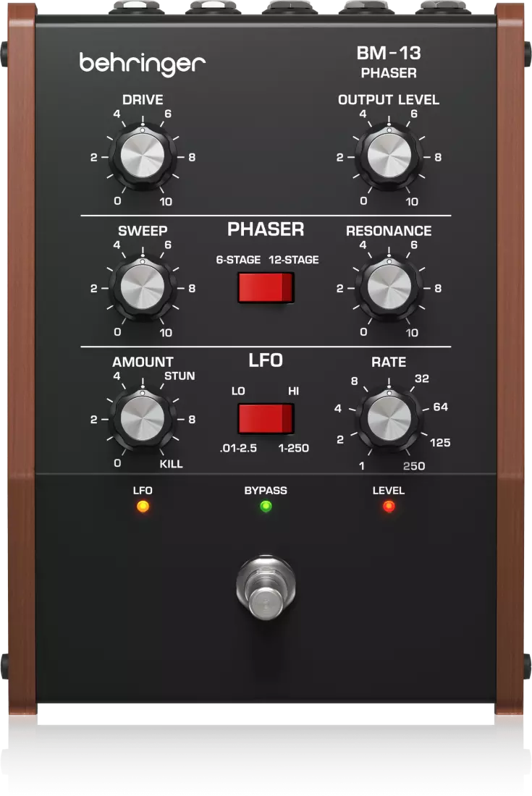Screen dimensions: 532x796
Task: Click the STUN marking on the AMOUNT dial
Action: click(180, 376)
